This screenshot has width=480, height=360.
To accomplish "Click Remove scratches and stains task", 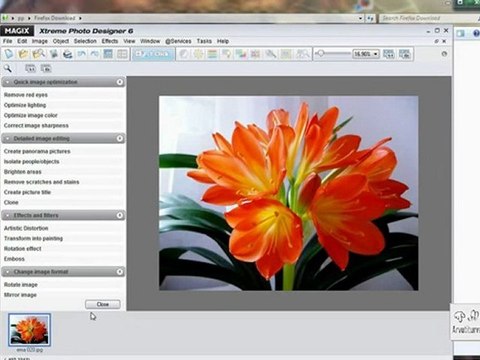I will click(41, 182).
